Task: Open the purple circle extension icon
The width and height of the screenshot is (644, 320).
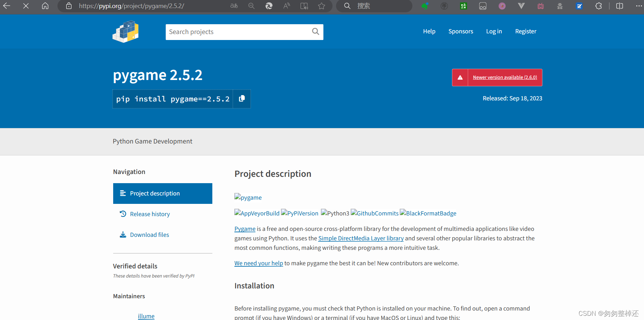Action: [x=502, y=6]
